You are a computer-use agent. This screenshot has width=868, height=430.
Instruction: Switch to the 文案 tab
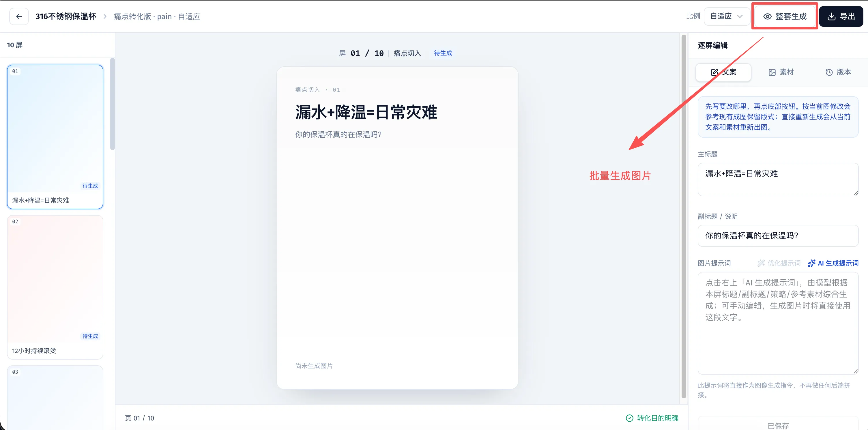pos(723,72)
